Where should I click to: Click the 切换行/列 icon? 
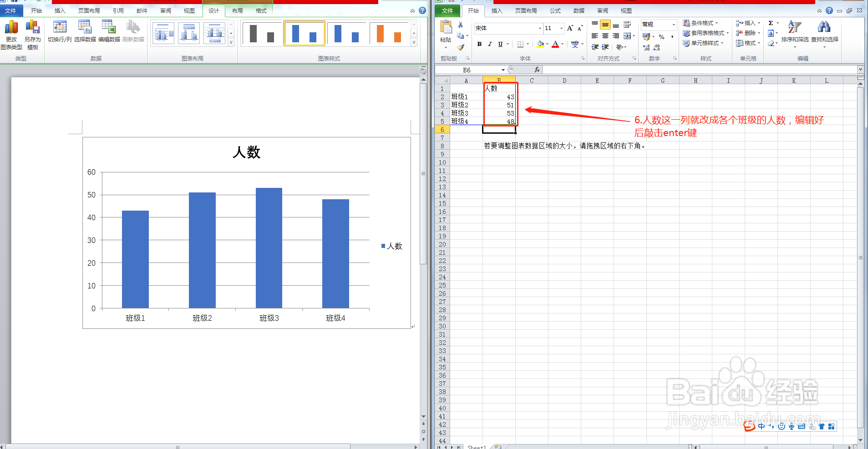[x=60, y=31]
